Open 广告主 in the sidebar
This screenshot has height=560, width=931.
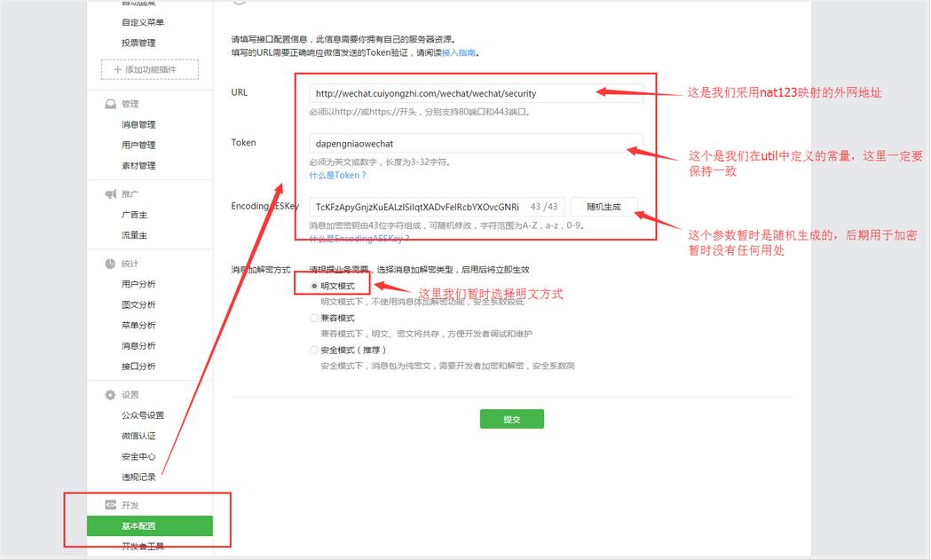[x=134, y=215]
